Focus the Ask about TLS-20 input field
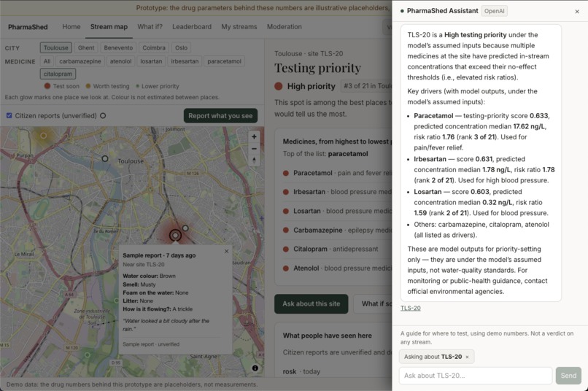This screenshot has height=391, width=588. [476, 376]
